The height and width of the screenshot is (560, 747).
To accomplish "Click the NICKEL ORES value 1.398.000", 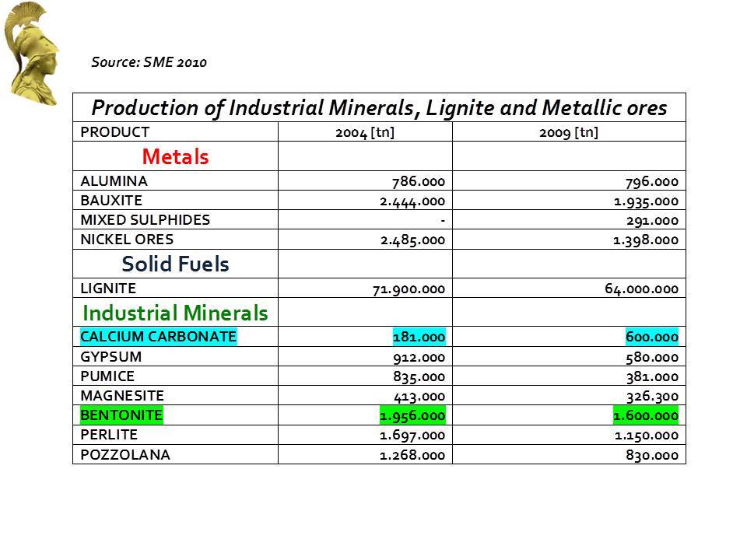I will click(x=646, y=240).
